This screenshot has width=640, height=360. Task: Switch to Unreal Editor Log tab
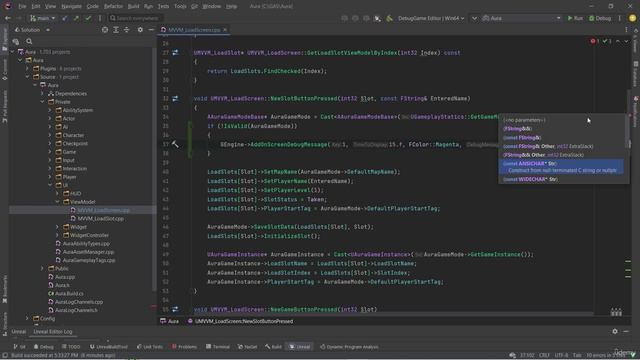point(53,331)
